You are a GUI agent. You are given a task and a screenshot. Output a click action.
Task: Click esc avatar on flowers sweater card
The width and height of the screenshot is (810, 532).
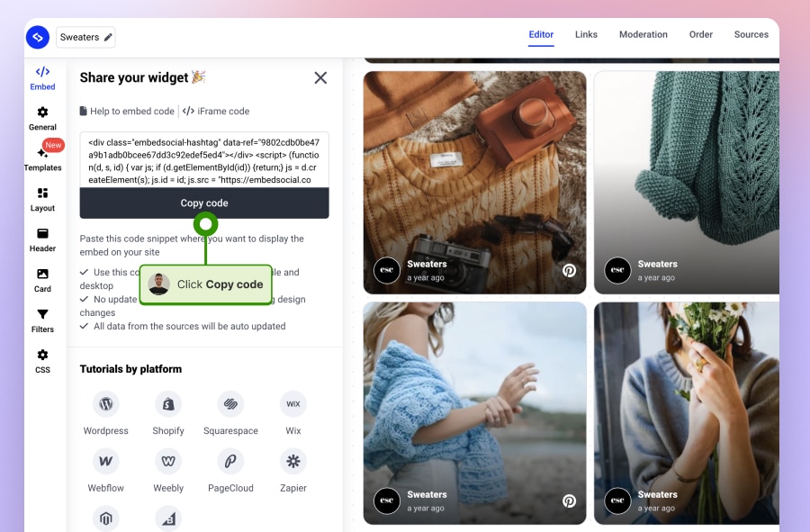[x=617, y=501]
